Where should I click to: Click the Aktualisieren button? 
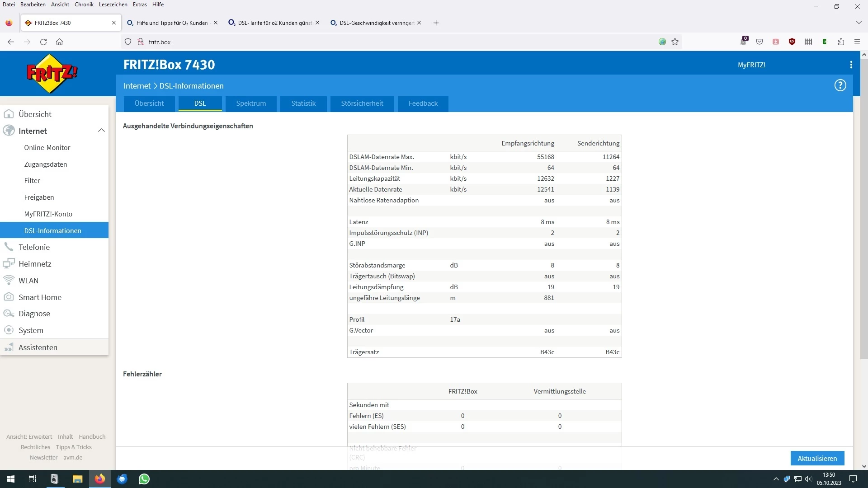click(817, 458)
